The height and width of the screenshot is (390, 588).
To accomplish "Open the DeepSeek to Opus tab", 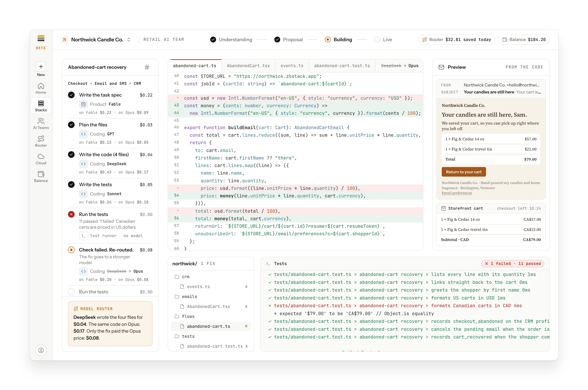I will (x=399, y=66).
